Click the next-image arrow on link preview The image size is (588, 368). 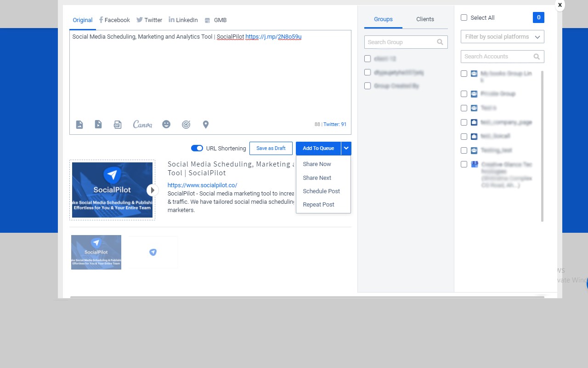pyautogui.click(x=153, y=190)
